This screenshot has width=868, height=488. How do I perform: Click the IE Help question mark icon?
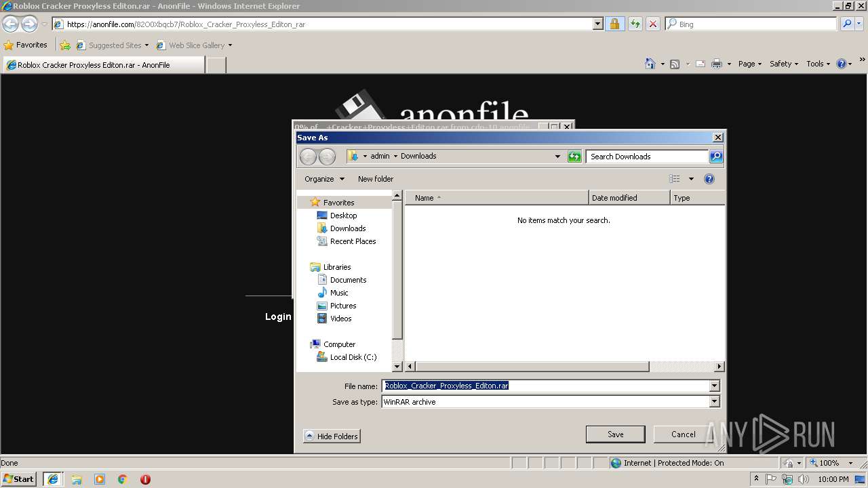841,64
